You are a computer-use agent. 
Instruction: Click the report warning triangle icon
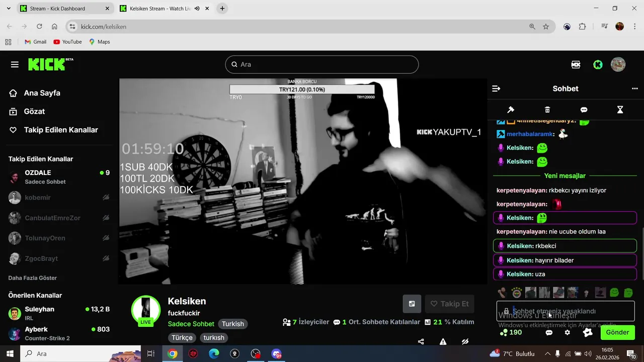coord(443,342)
